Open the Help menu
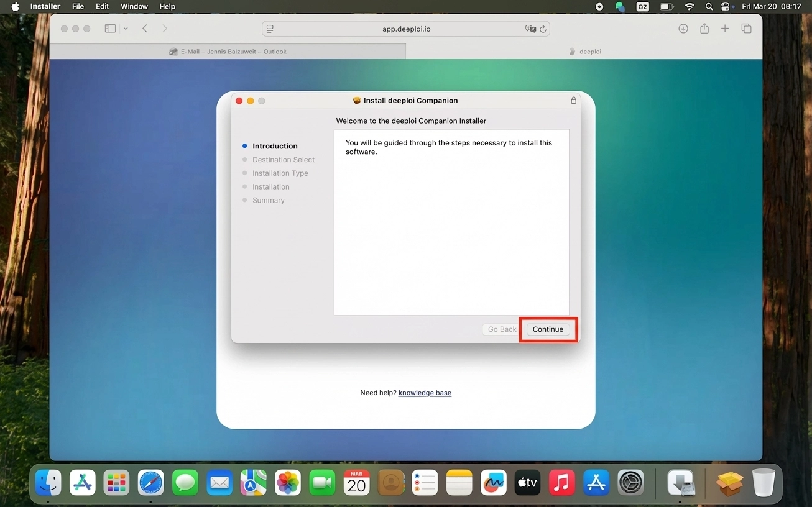The width and height of the screenshot is (812, 507). (x=167, y=6)
